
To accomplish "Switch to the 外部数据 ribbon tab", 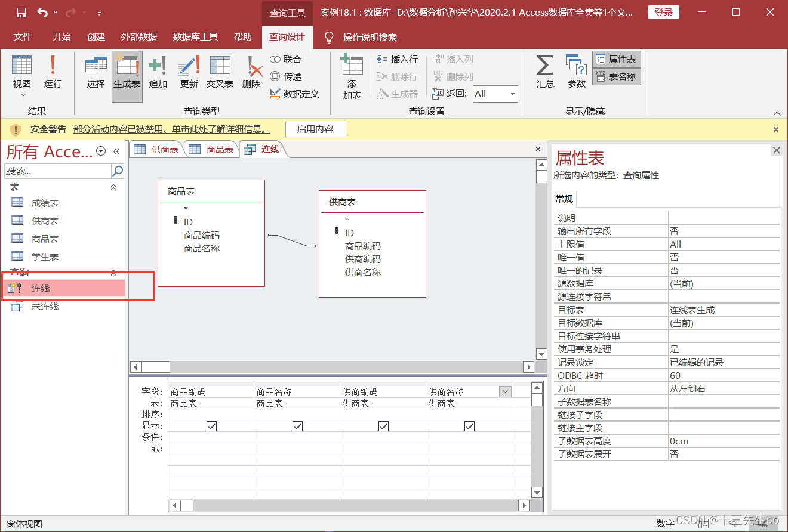I will (138, 37).
